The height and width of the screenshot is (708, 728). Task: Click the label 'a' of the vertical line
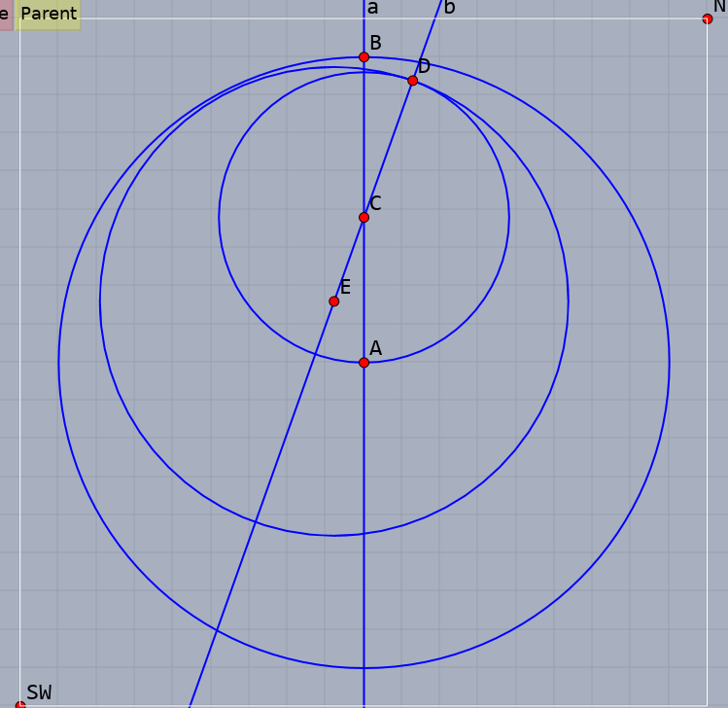[372, 8]
